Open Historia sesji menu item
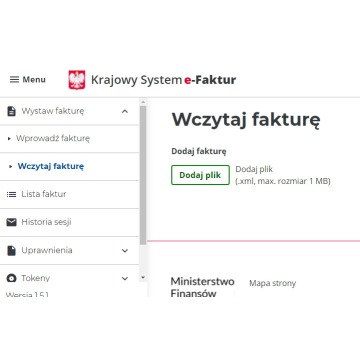Image resolution: width=360 pixels, height=360 pixels. pos(69,222)
